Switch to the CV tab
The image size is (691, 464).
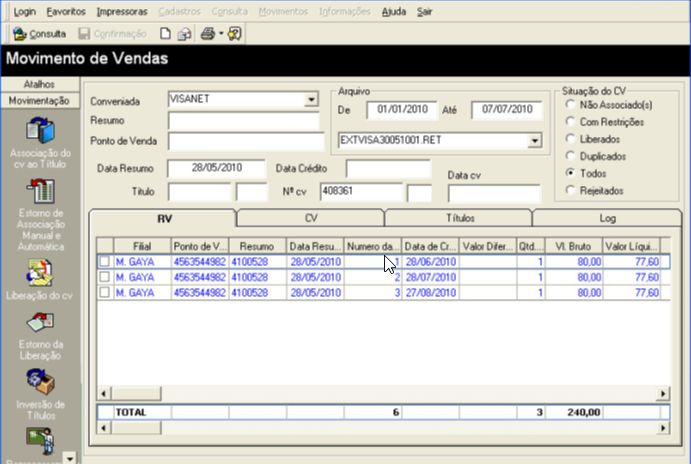click(x=311, y=219)
